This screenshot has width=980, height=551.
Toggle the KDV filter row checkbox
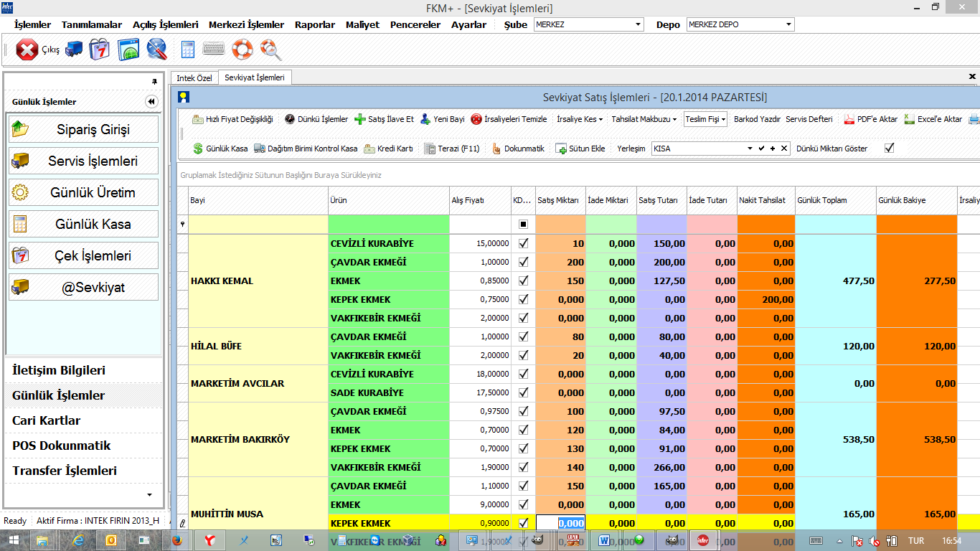pos(523,225)
